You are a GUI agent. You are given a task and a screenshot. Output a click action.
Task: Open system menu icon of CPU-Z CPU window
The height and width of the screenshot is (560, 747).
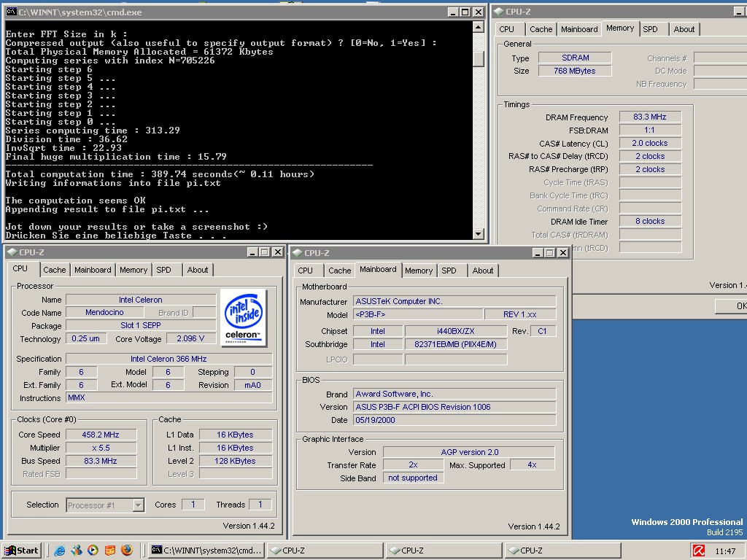point(12,252)
